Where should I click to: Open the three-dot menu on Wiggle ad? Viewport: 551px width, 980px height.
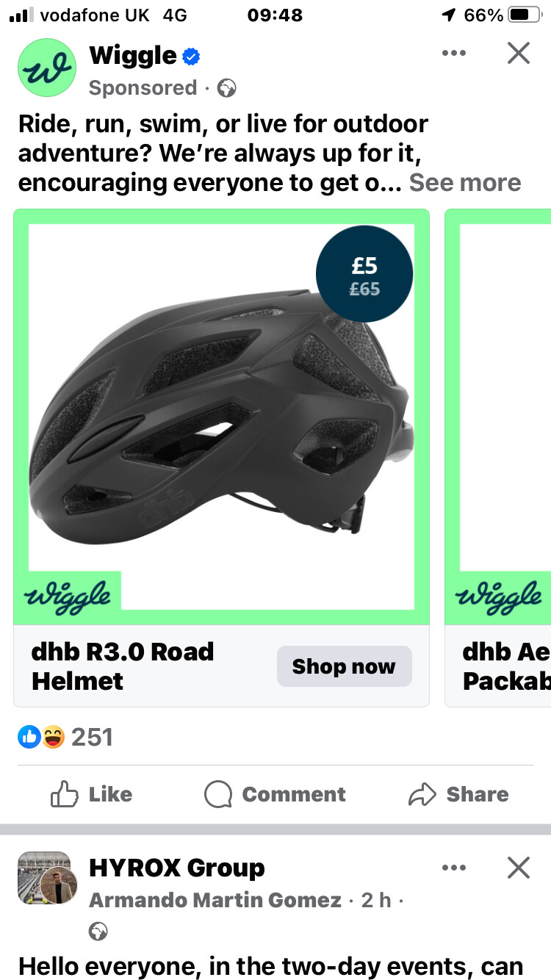click(454, 53)
